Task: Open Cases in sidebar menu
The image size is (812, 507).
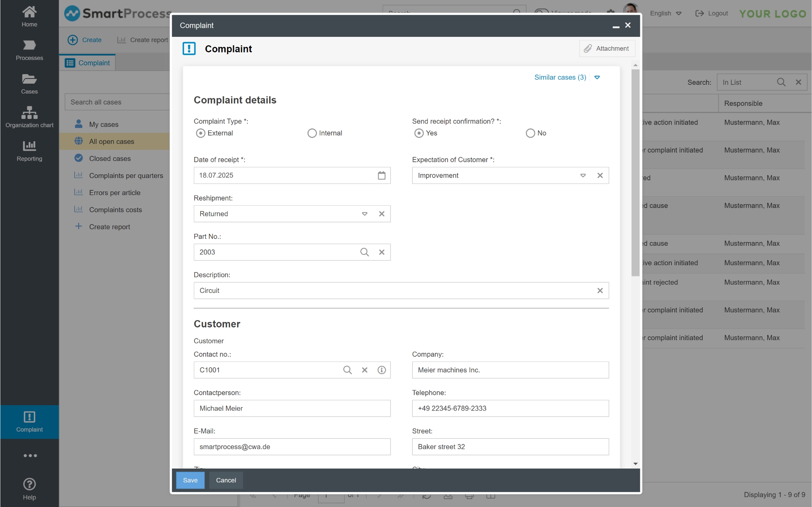Action: tap(29, 84)
